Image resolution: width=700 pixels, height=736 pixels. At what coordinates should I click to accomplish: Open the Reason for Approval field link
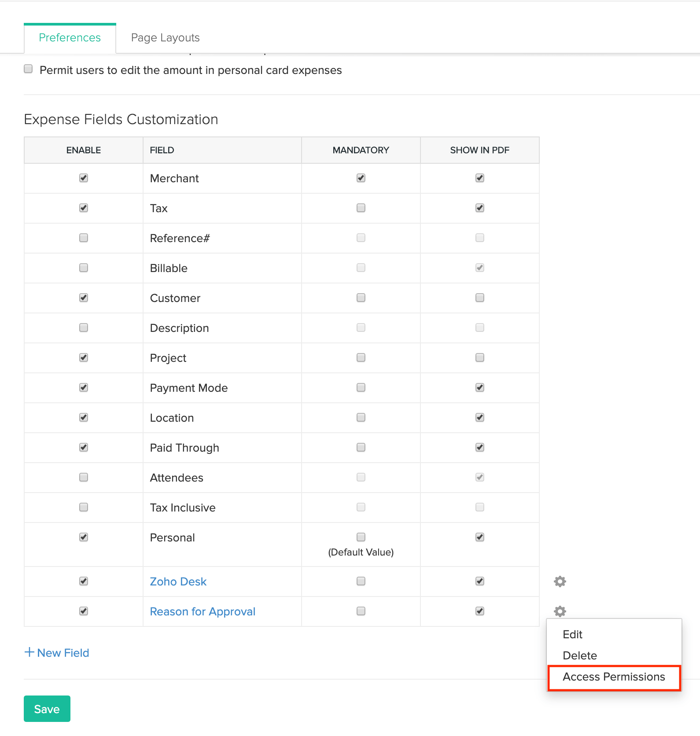[203, 611]
